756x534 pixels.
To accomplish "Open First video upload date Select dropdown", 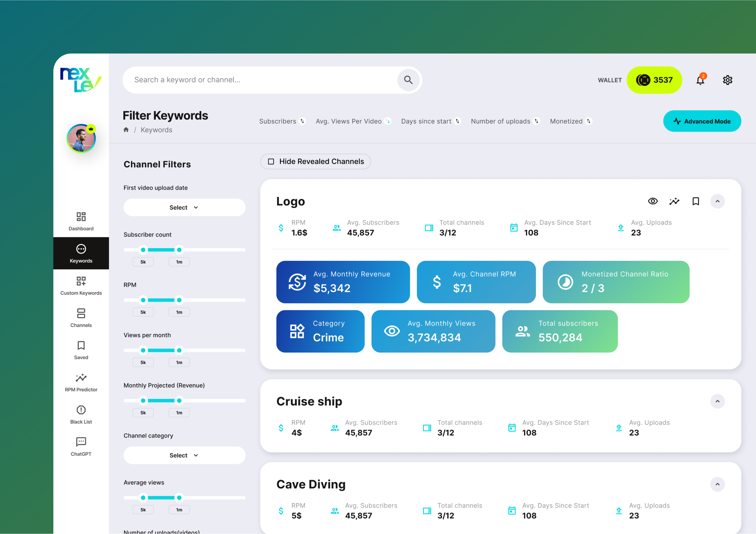I will click(184, 208).
